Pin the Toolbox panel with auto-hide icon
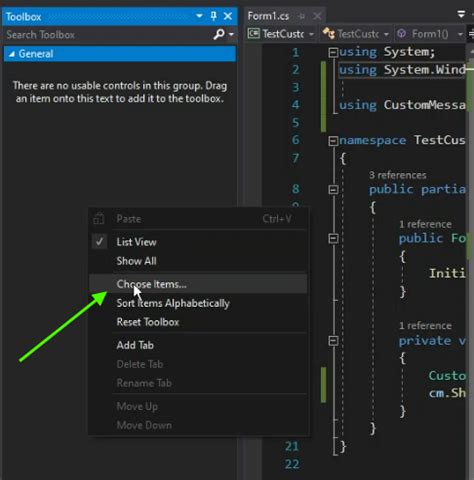The height and width of the screenshot is (480, 474). 214,16
